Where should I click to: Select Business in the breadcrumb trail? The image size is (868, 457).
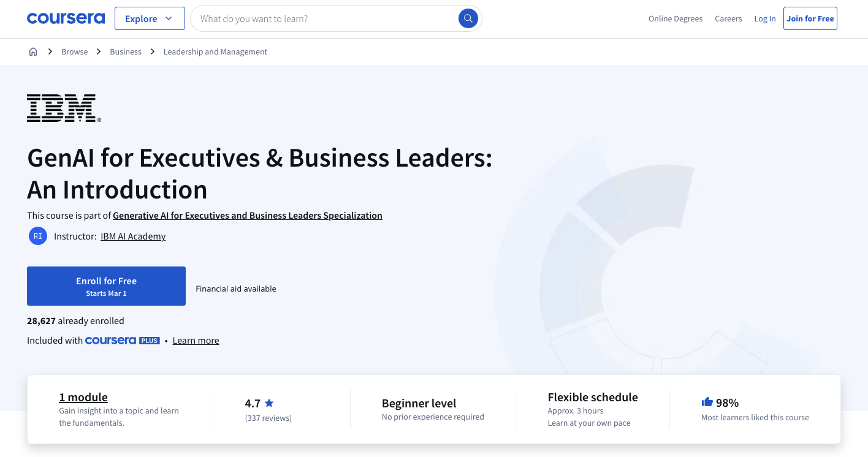[x=125, y=51]
